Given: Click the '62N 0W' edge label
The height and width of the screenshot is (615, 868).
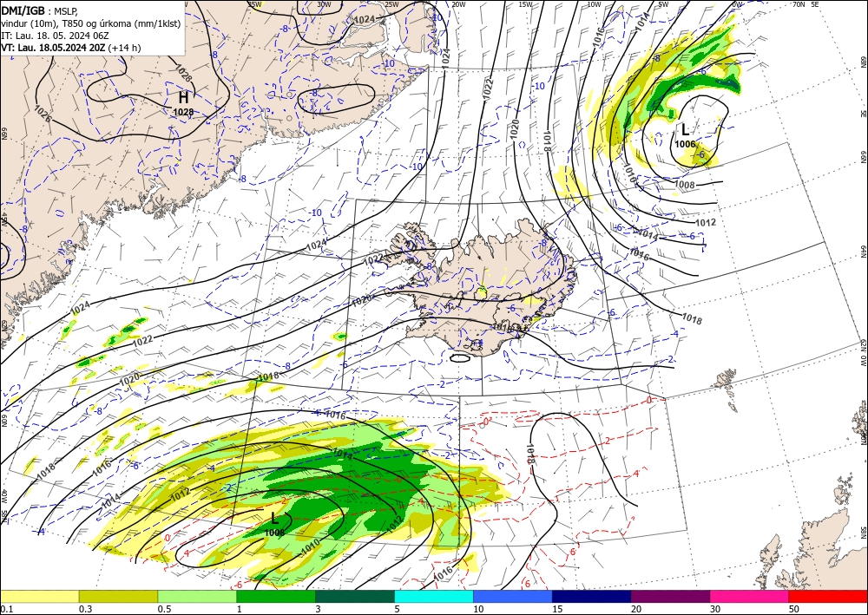Looking at the screenshot, I should click(863, 353).
